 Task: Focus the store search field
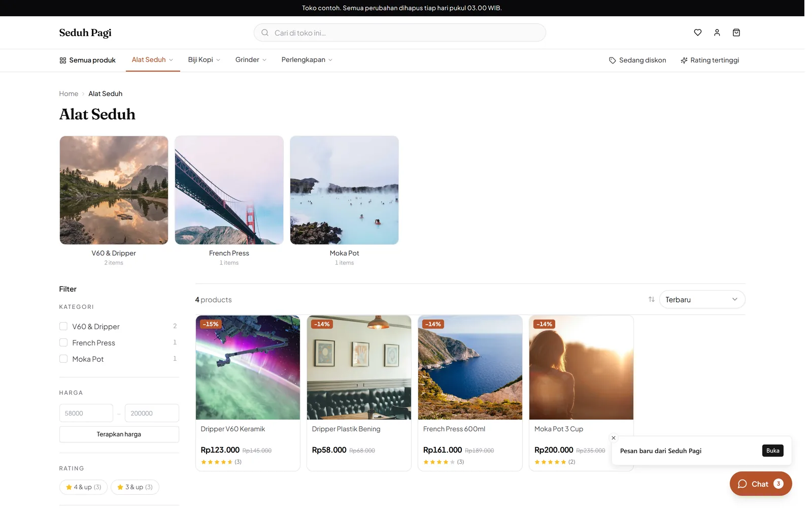coord(400,33)
